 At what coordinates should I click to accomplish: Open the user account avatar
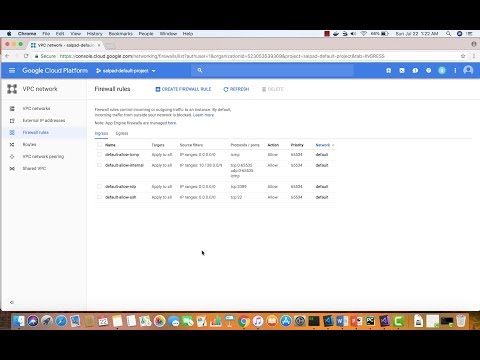point(468,70)
